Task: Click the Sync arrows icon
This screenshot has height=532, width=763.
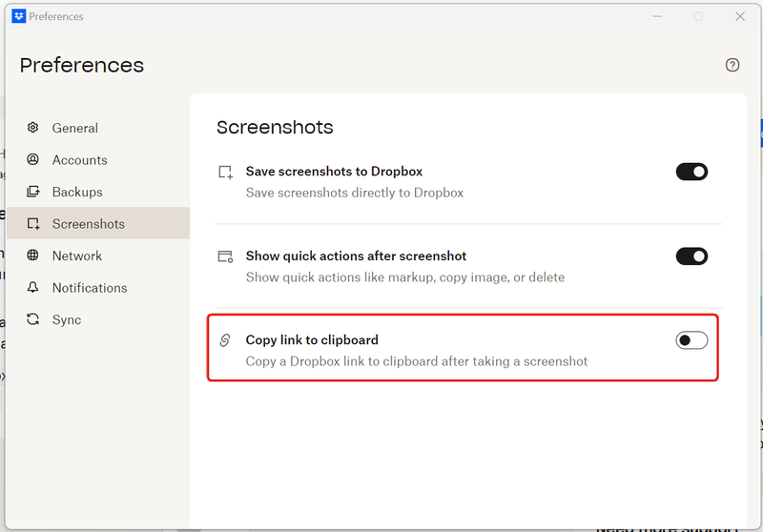Action: point(33,319)
